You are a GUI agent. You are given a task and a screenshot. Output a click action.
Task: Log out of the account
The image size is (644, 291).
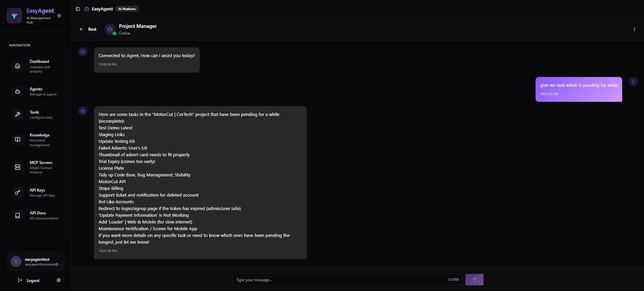29,280
